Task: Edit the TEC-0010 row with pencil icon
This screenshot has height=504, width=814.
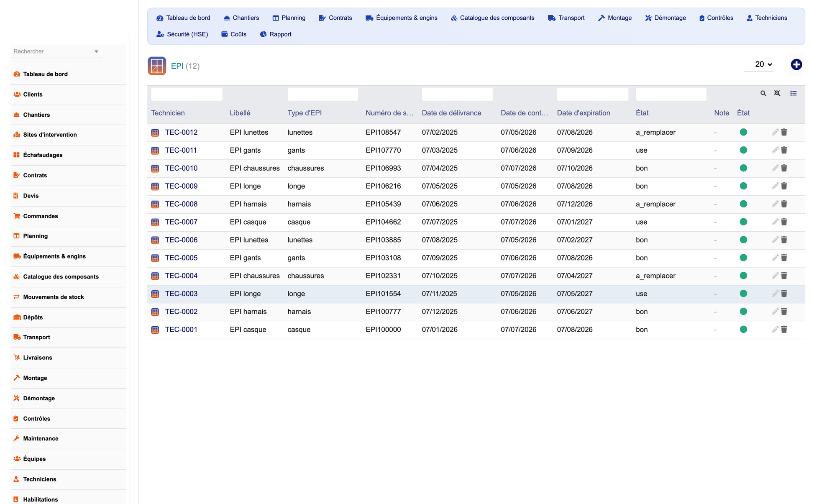Action: point(775,168)
